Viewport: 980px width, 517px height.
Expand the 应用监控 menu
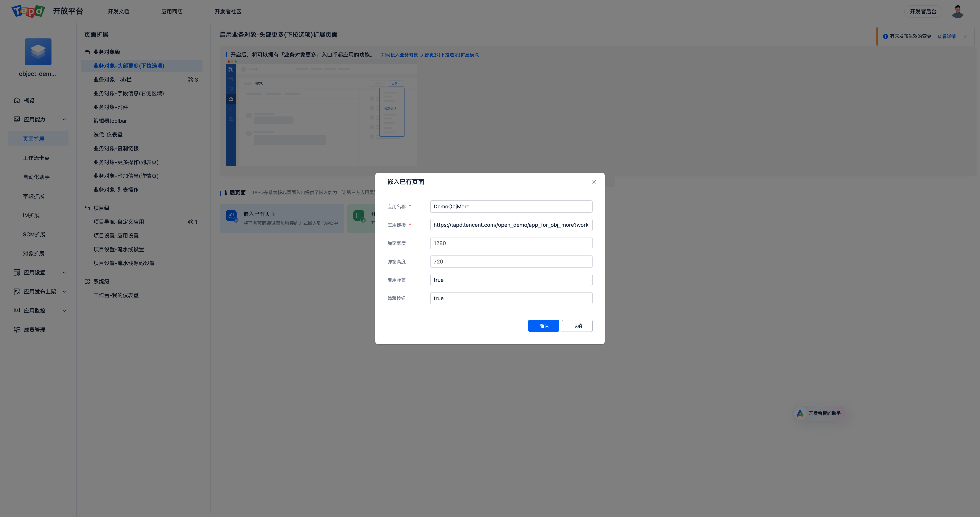click(64, 311)
